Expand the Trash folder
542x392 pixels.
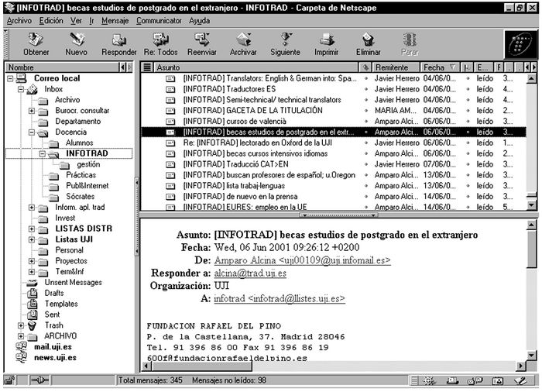[x=21, y=325]
